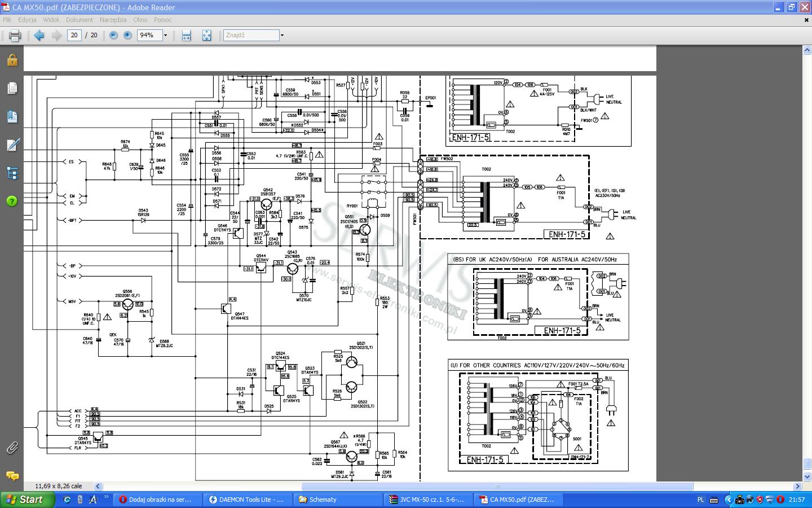Click the CA MX50.pdf taskbar button
This screenshot has width=812, height=508.
(517, 500)
